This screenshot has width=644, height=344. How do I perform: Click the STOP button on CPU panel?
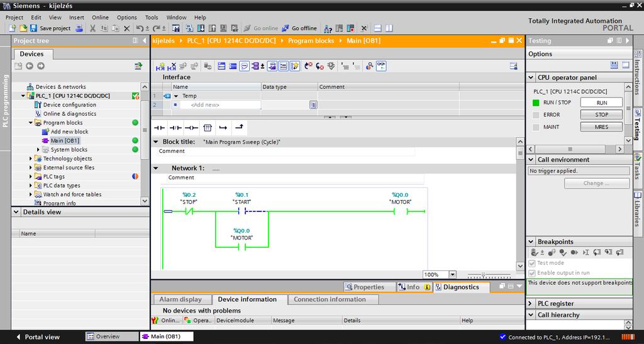[x=601, y=114]
